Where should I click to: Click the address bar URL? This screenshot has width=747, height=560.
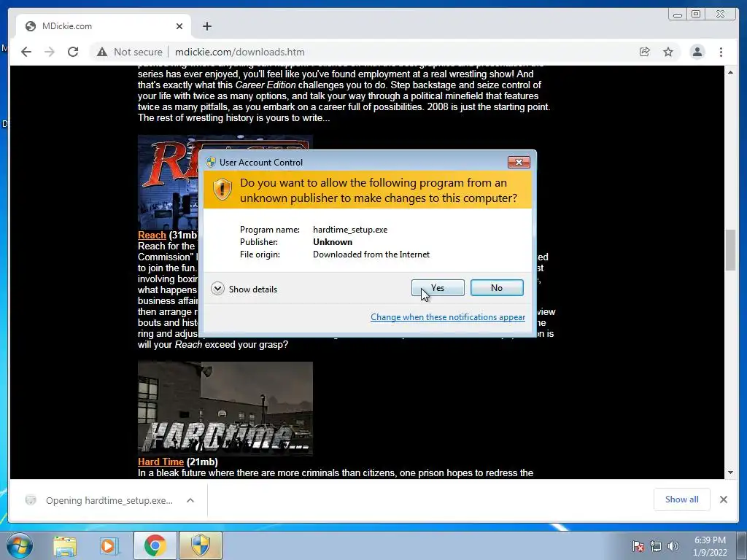(239, 52)
